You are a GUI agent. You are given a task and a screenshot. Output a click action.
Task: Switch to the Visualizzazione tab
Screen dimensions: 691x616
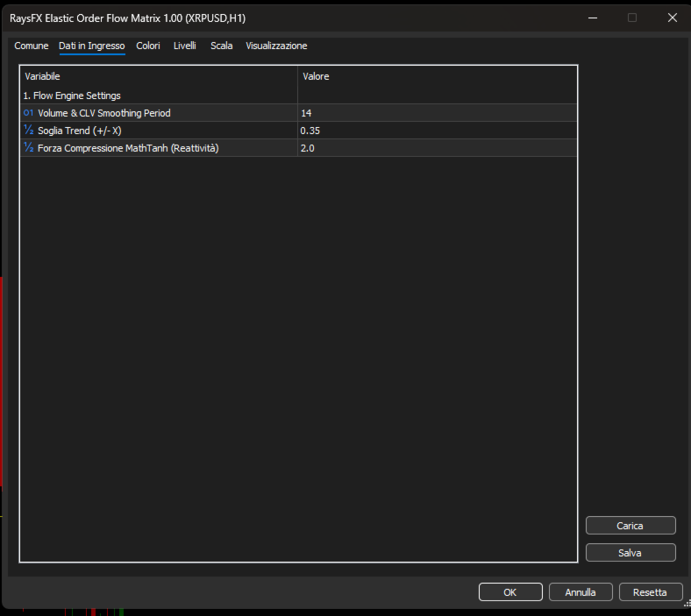tap(276, 46)
